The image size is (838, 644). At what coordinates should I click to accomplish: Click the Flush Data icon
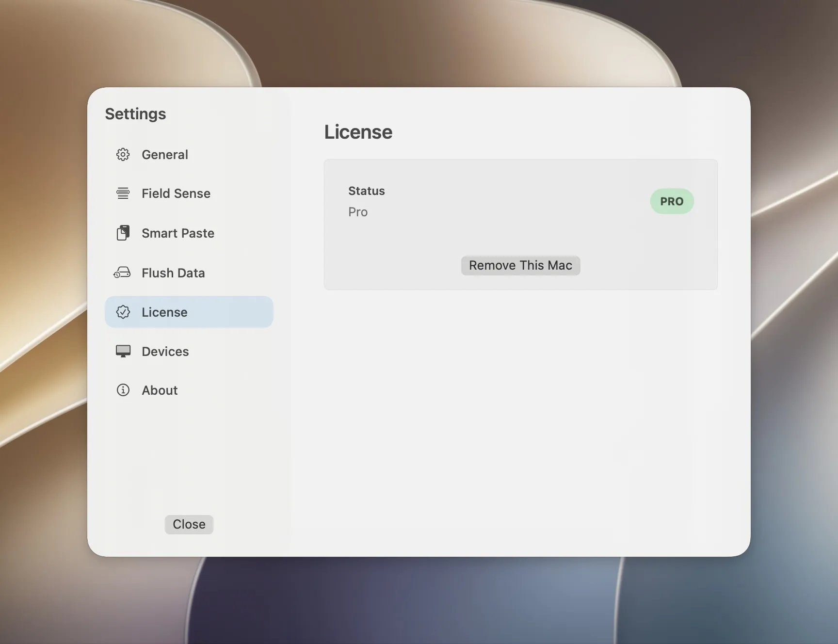coord(122,273)
